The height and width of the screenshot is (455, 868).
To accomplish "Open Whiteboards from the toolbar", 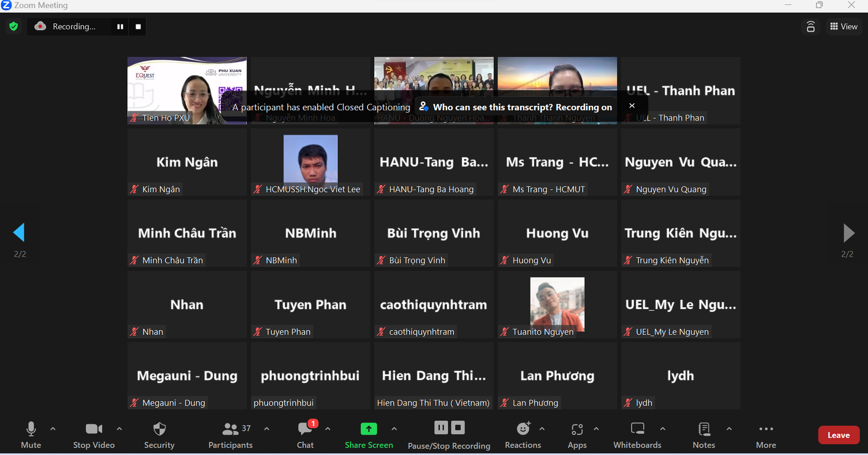I will coord(637,435).
